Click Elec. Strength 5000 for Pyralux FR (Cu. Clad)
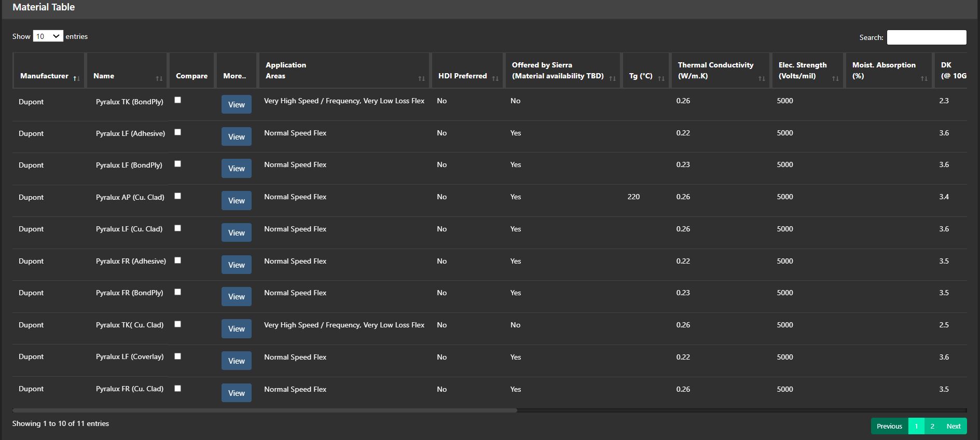Screen dimensions: 980x440 785,389
